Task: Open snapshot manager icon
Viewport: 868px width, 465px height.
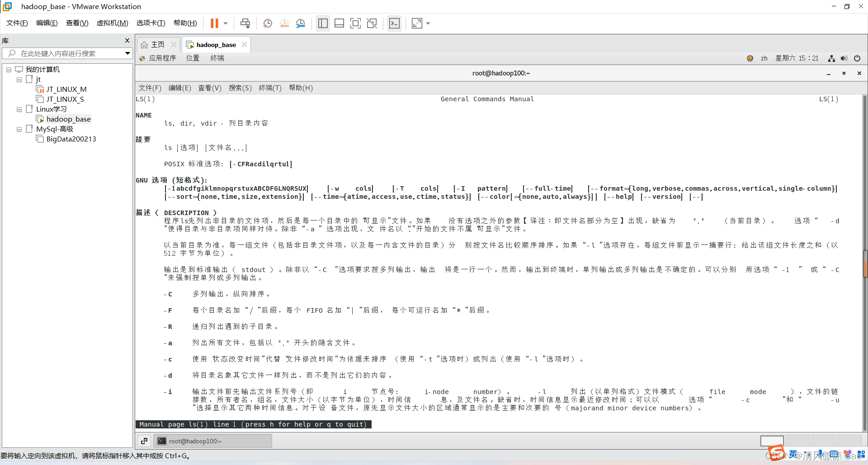Action: click(301, 23)
